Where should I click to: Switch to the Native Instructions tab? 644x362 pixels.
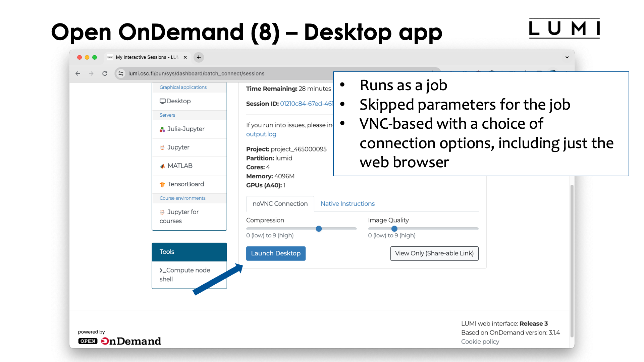point(347,203)
